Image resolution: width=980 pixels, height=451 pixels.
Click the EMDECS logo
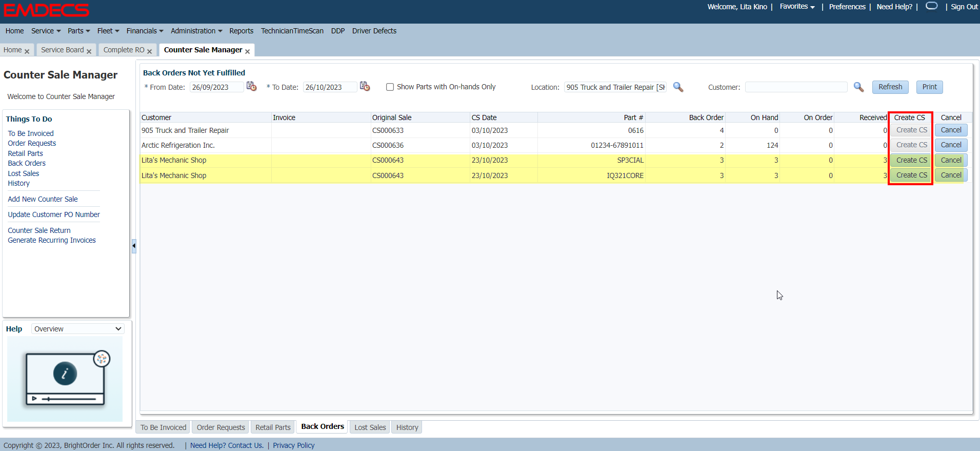pyautogui.click(x=46, y=10)
